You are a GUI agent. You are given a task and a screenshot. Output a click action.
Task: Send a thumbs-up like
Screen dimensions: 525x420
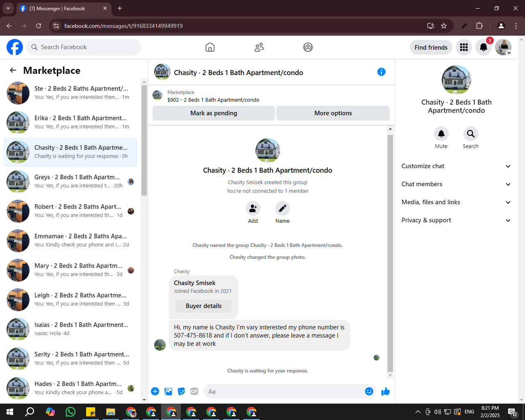[386, 391]
